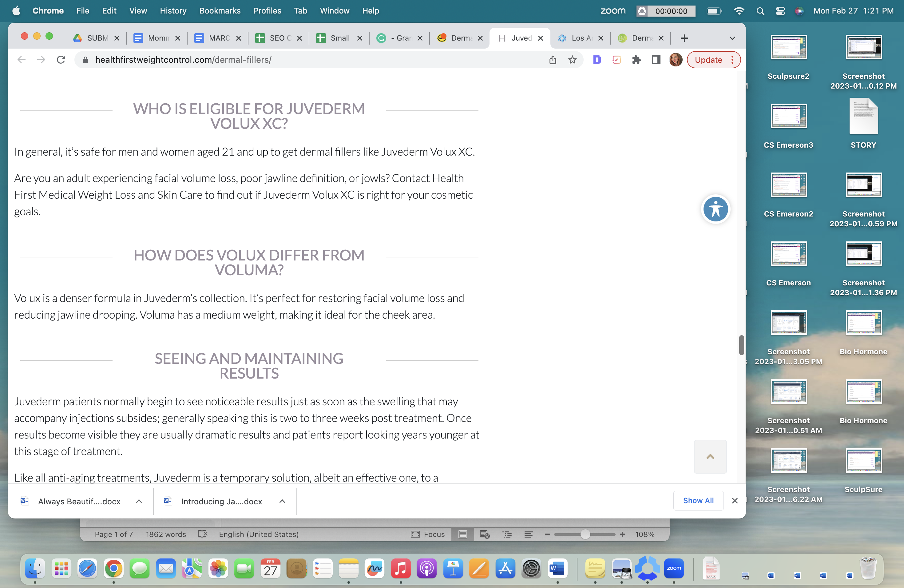Click the scroll-to-top arrow button

click(710, 457)
